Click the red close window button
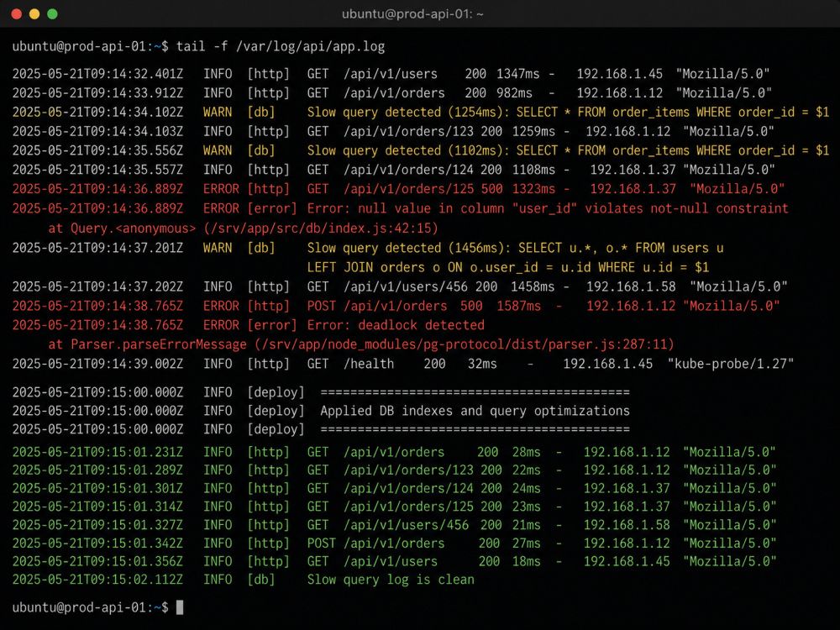The height and width of the screenshot is (630, 840). (17, 14)
